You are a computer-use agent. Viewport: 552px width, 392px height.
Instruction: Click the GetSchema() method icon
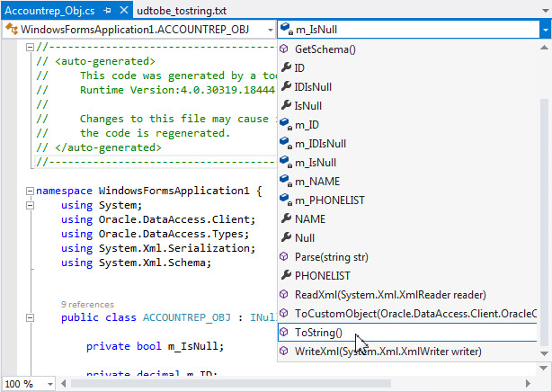pyautogui.click(x=284, y=49)
